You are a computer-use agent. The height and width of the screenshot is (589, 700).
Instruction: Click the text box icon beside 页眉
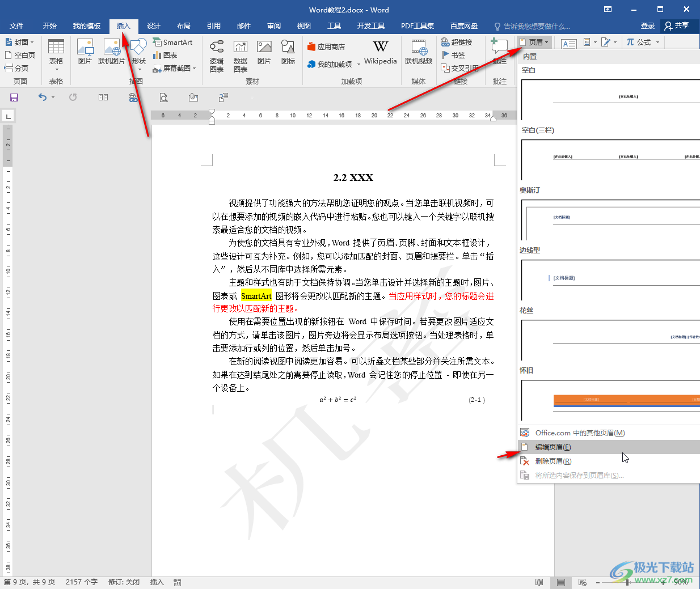coord(568,43)
